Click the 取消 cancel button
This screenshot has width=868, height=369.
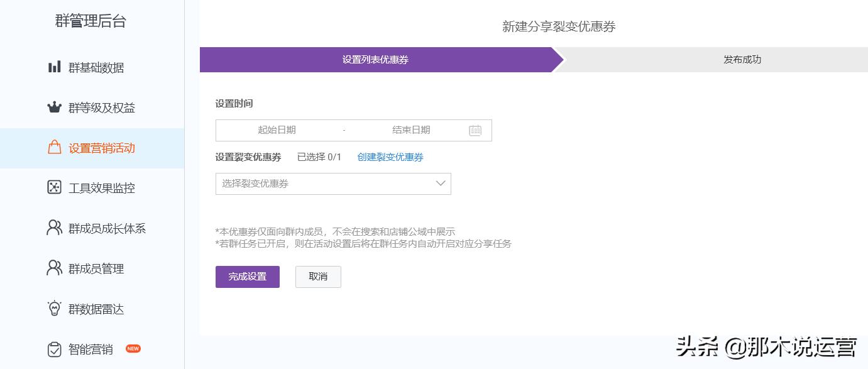pos(318,277)
